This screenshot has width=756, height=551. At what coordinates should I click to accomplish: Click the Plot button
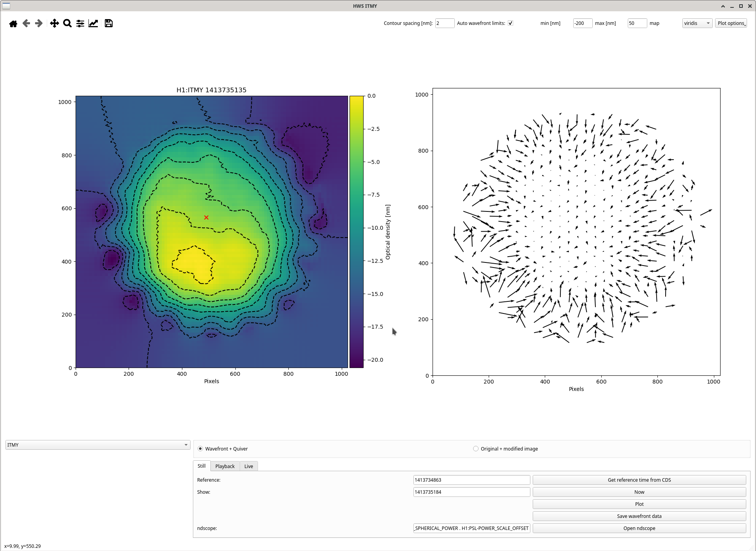639,504
